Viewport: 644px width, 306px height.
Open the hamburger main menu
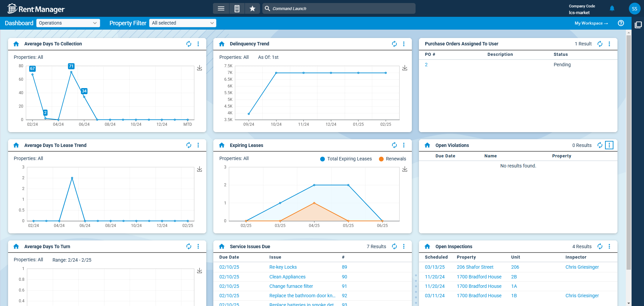pos(221,8)
